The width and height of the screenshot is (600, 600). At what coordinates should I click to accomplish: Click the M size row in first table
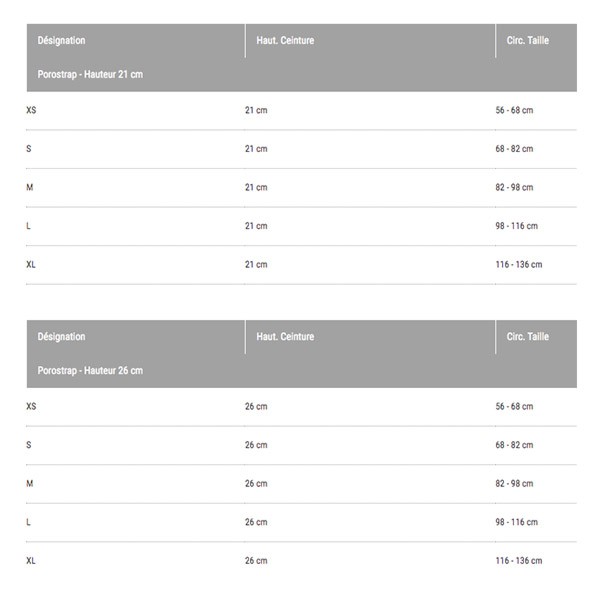[302, 188]
